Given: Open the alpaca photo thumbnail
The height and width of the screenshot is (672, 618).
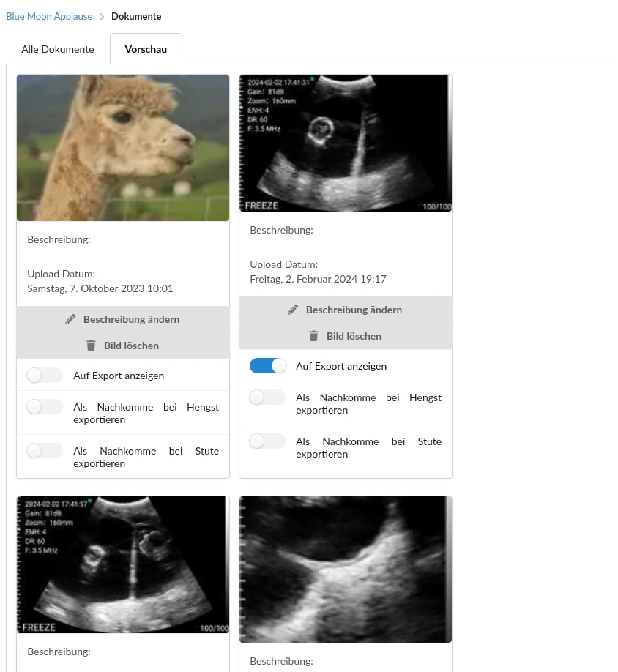Looking at the screenshot, I should point(123,147).
